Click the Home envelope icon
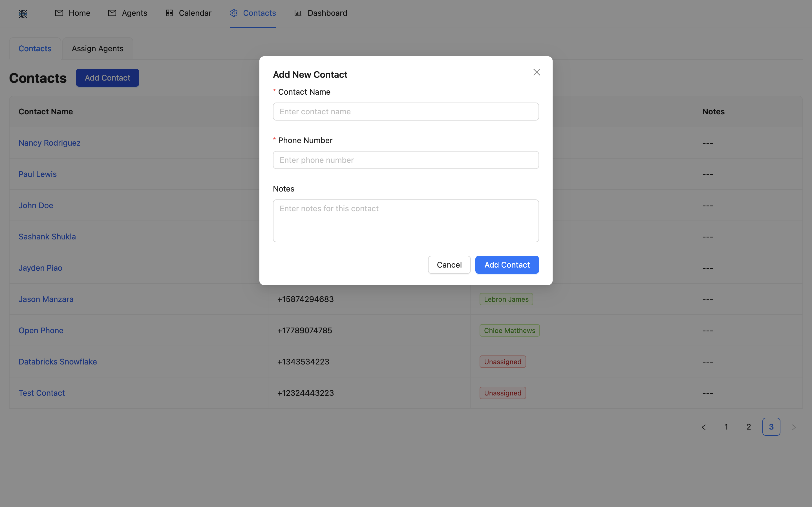The width and height of the screenshot is (812, 507). (59, 13)
